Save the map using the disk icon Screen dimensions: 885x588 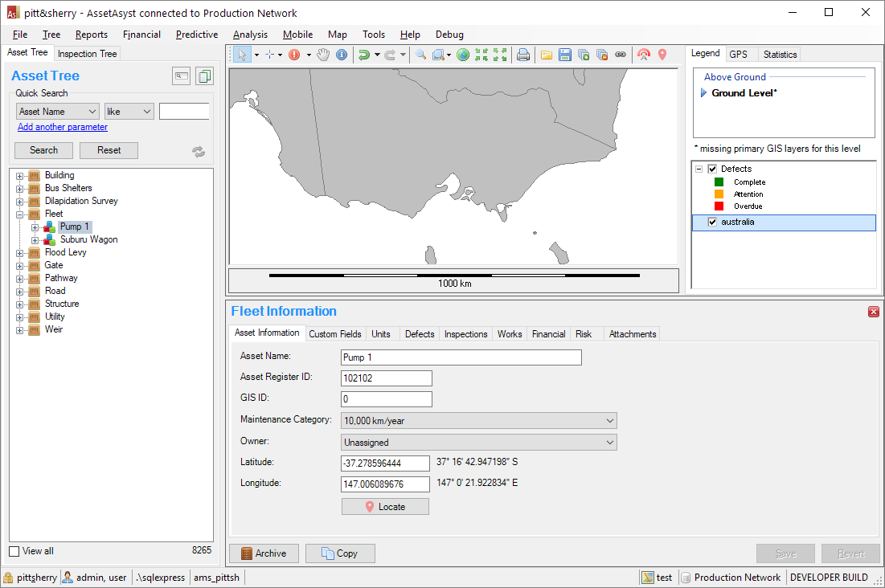[565, 55]
